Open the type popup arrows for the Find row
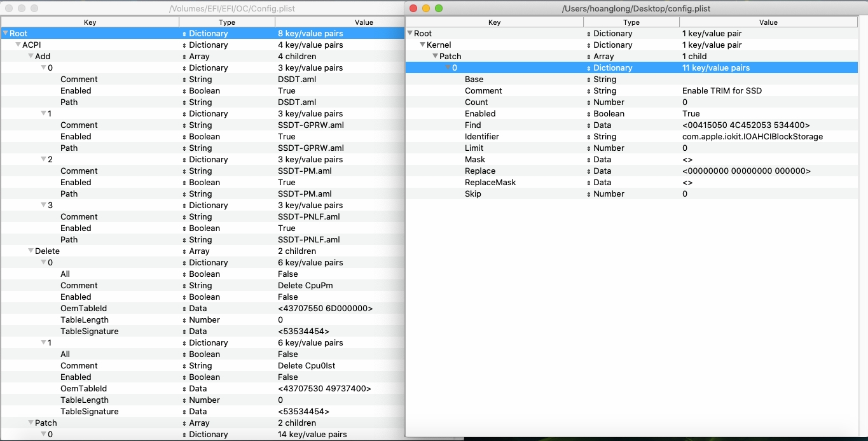Viewport: 868px width, 441px height. click(x=589, y=125)
